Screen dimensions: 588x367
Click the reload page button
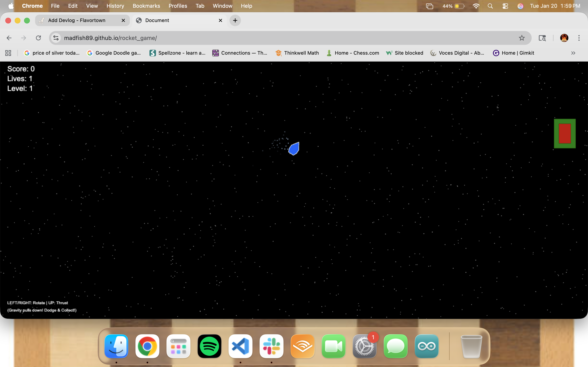coord(38,38)
